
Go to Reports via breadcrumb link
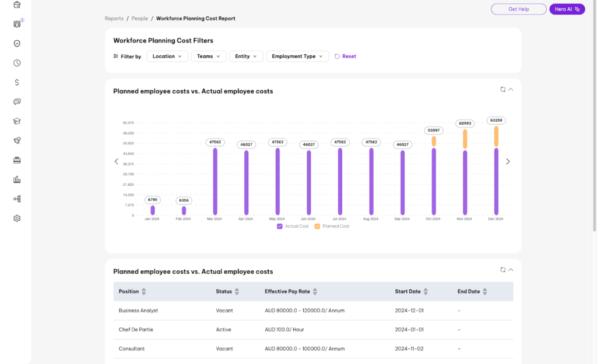click(x=114, y=18)
